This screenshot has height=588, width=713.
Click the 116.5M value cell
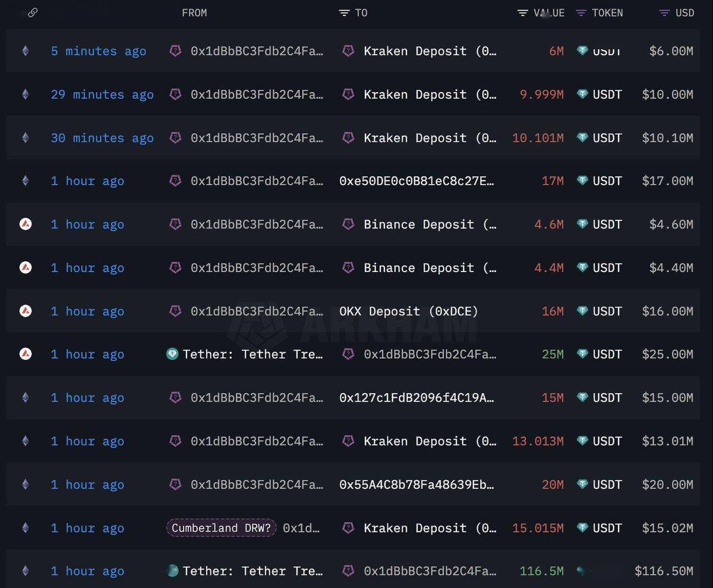coord(541,571)
